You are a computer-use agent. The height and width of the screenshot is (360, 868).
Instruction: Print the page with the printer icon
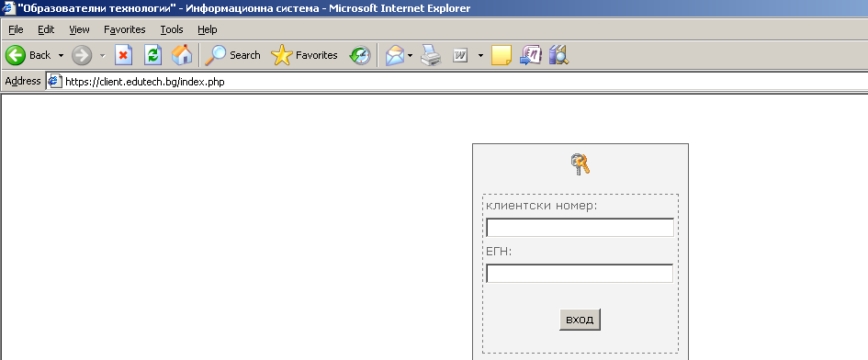click(x=431, y=55)
